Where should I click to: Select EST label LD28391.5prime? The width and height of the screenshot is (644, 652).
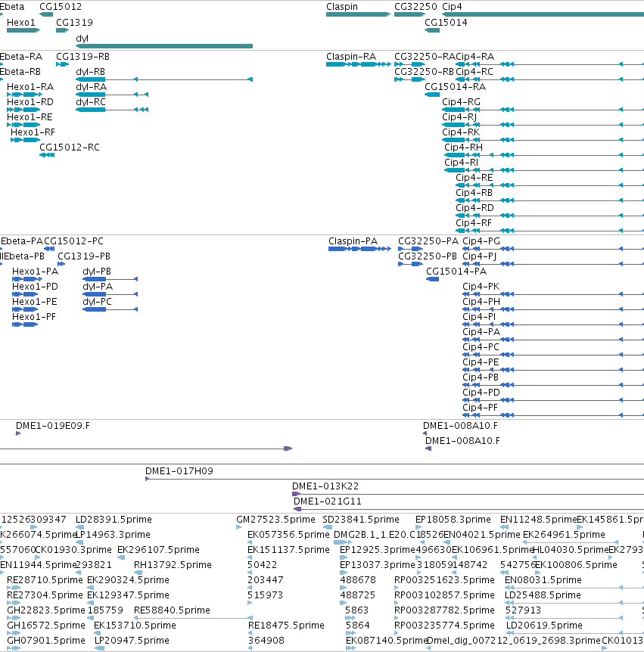pyautogui.click(x=114, y=520)
